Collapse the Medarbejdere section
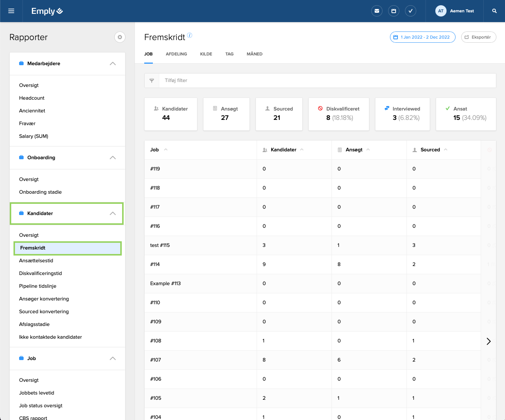Screen dimensions: 505x420 (112, 64)
